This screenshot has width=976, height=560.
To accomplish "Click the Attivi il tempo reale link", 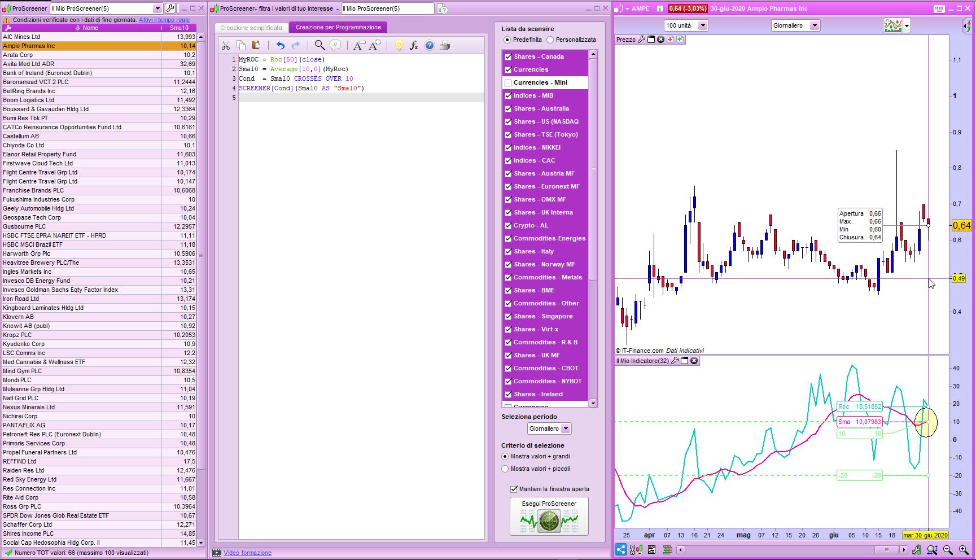I will pyautogui.click(x=164, y=20).
